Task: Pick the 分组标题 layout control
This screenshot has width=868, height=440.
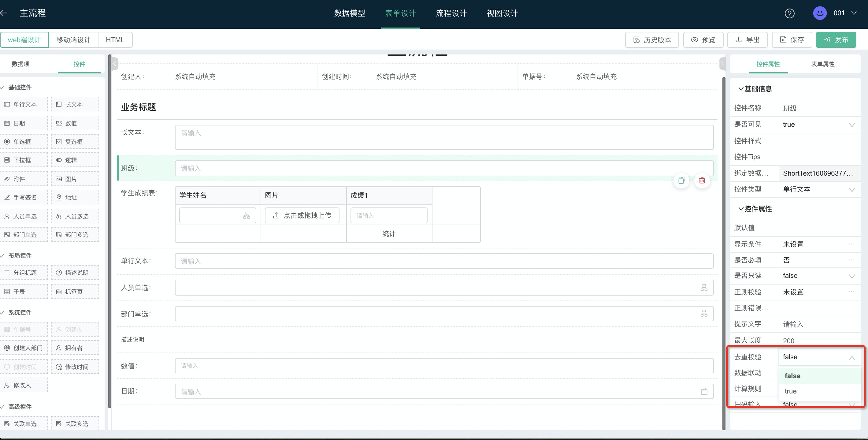Action: [x=24, y=272]
